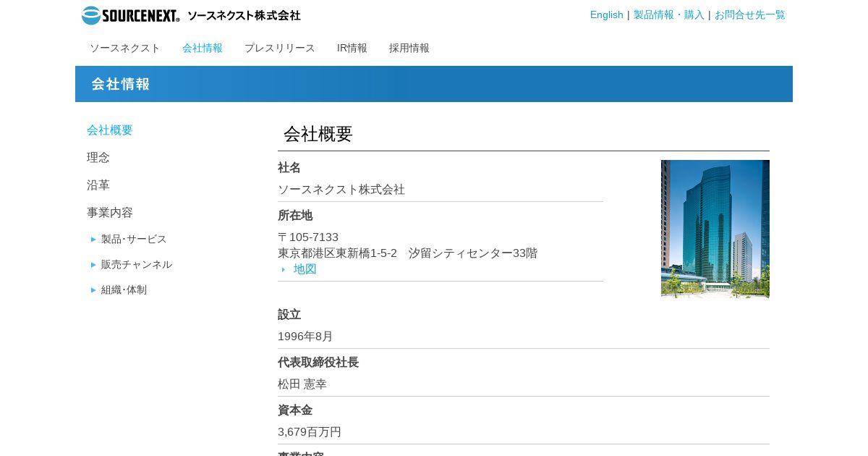This screenshot has width=868, height=456.
Task: Click the 代表取締役社長 label
Action: coord(318,363)
